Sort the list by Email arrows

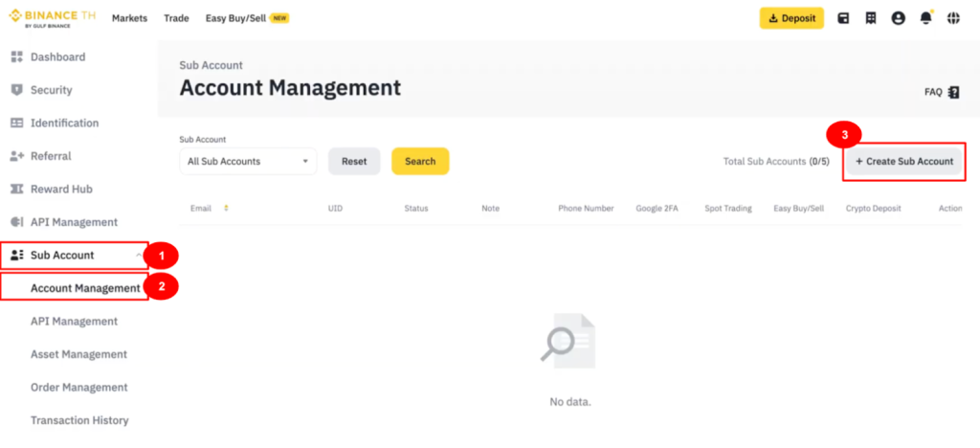pyautogui.click(x=227, y=208)
